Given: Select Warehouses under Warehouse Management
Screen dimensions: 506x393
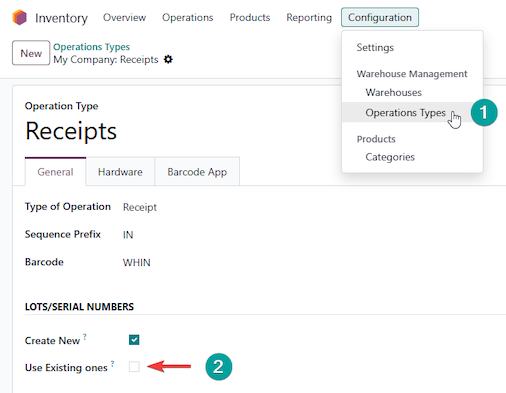Looking at the screenshot, I should [x=394, y=92].
